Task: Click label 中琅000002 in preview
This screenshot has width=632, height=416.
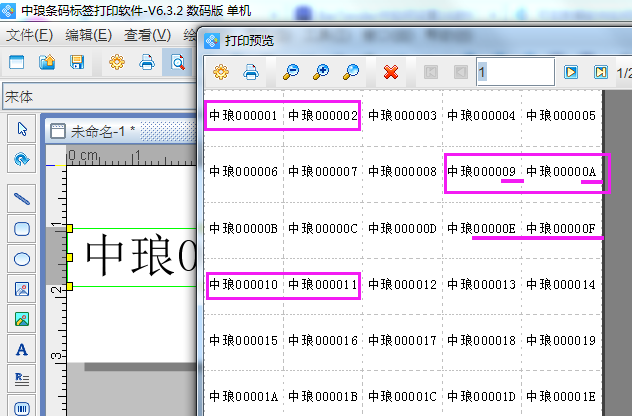Action: [323, 116]
